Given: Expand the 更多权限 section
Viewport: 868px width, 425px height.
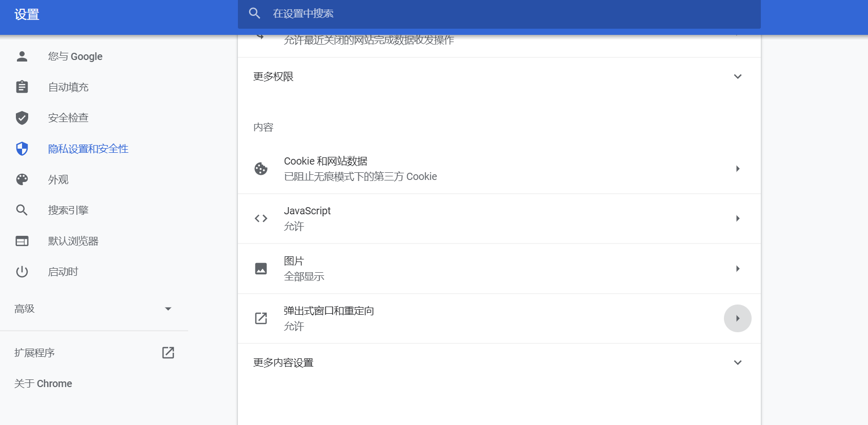Looking at the screenshot, I should [x=737, y=76].
